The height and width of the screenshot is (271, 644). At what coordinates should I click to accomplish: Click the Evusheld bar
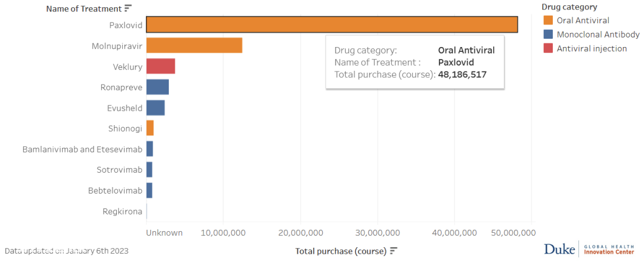click(155, 108)
